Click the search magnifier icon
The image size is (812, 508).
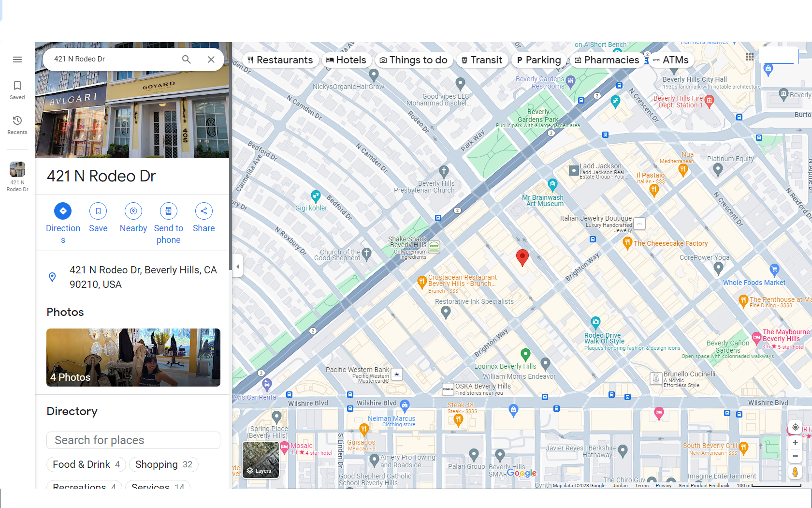tap(187, 60)
